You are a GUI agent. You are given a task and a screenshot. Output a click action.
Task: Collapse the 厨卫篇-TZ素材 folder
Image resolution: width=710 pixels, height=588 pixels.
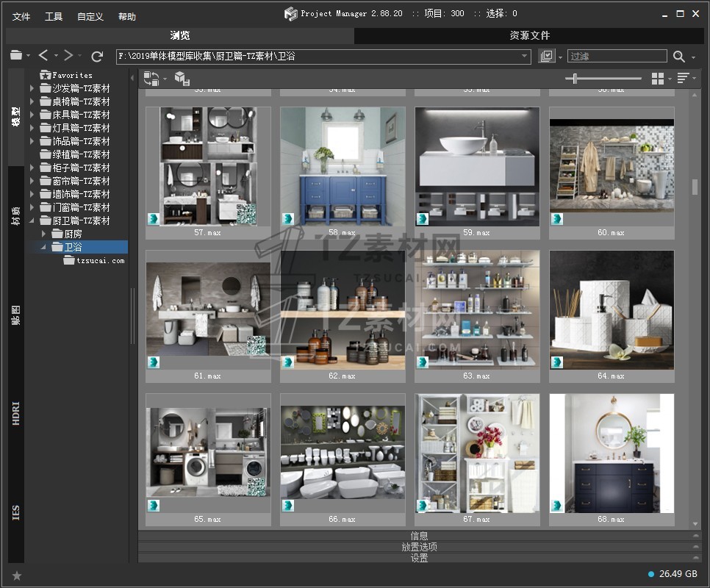point(32,220)
